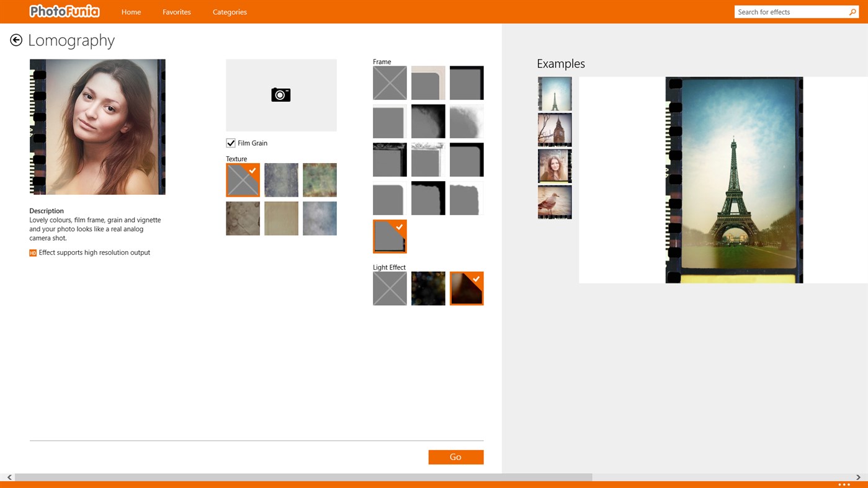Click the search magnifier icon
Image resolution: width=868 pixels, height=488 pixels.
coord(852,12)
